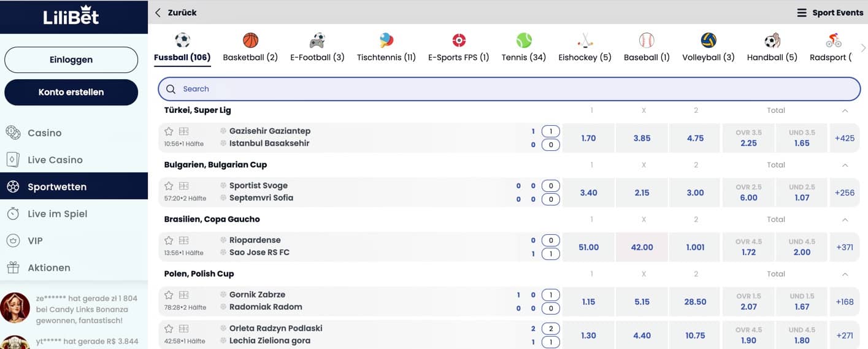
Task: Click the Radsport cyclist icon
Action: click(833, 40)
